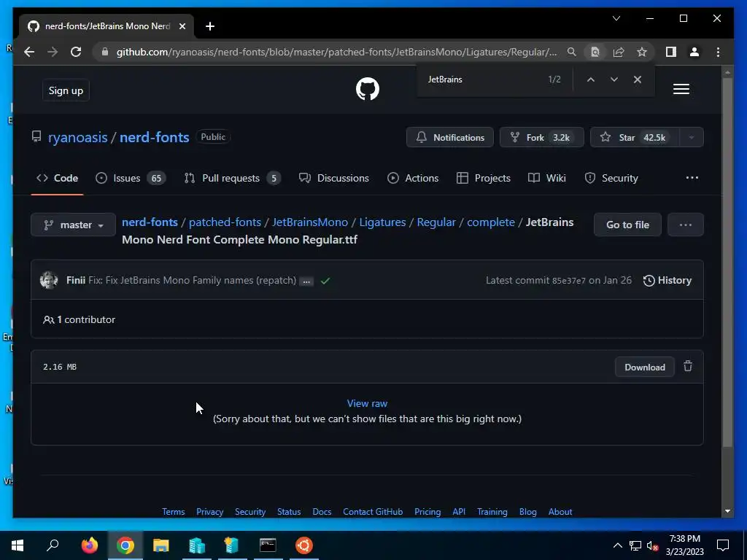This screenshot has height=560, width=747.
Task: Open the Windows Start menu
Action: coord(18,545)
